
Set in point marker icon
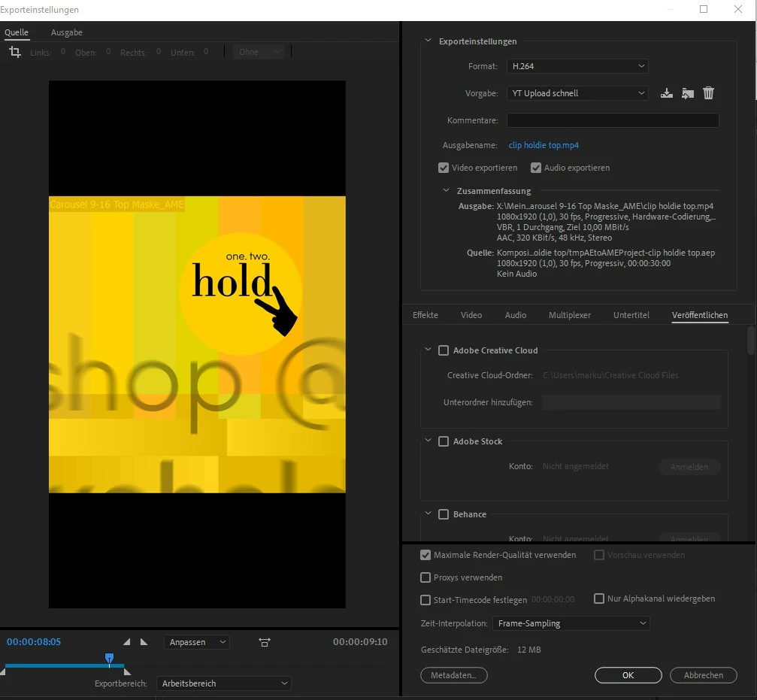tap(127, 641)
